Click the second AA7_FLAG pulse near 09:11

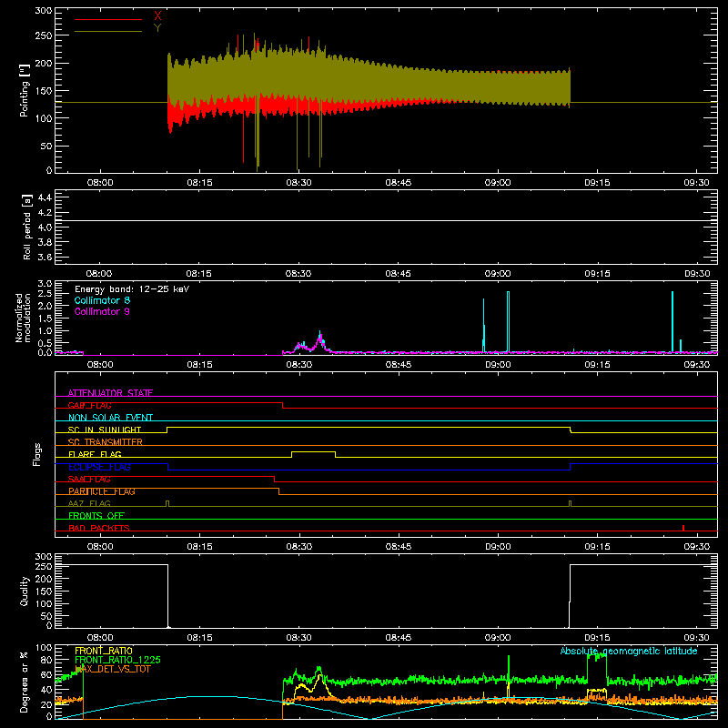pos(571,503)
